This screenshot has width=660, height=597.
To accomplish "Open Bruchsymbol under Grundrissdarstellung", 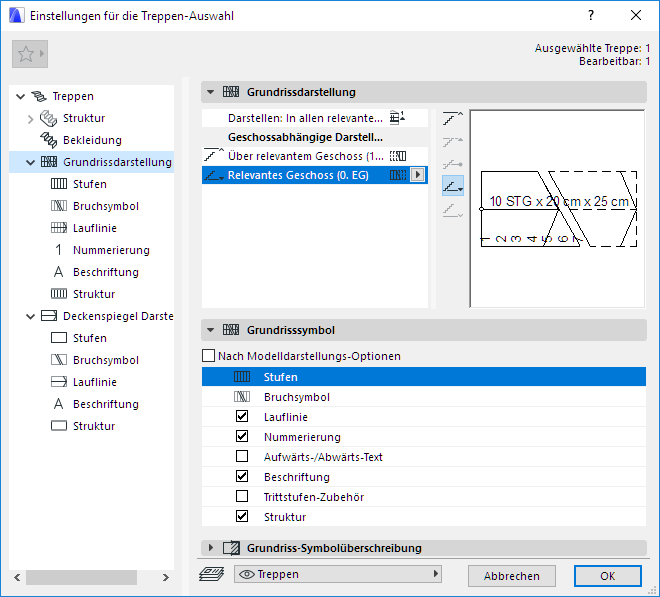I will click(x=106, y=206).
